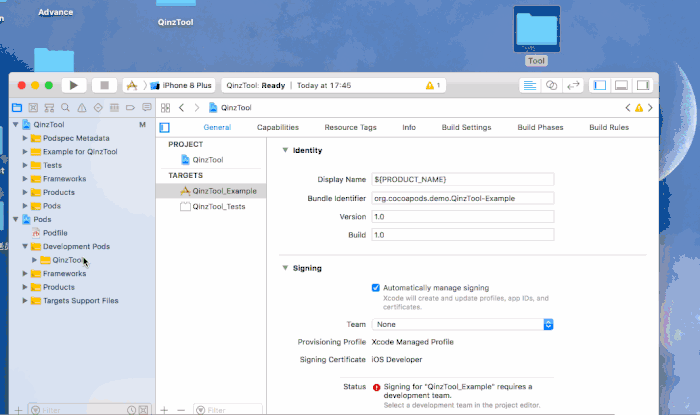Show the standard editor
This screenshot has width=700, height=415.
(530, 85)
